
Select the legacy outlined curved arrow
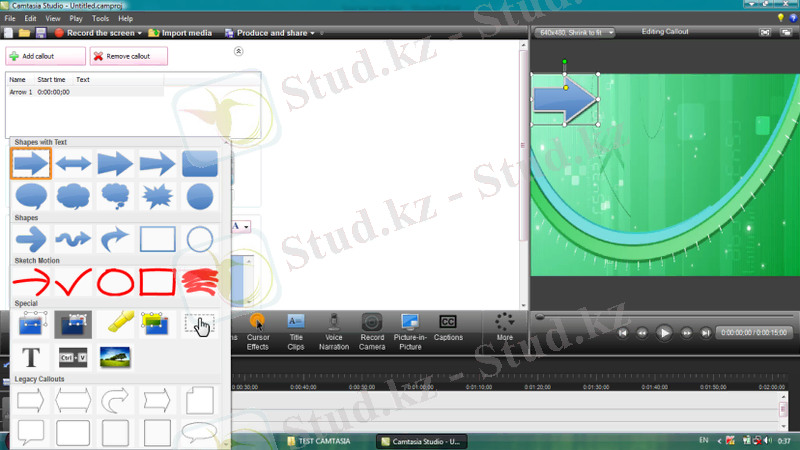point(115,401)
